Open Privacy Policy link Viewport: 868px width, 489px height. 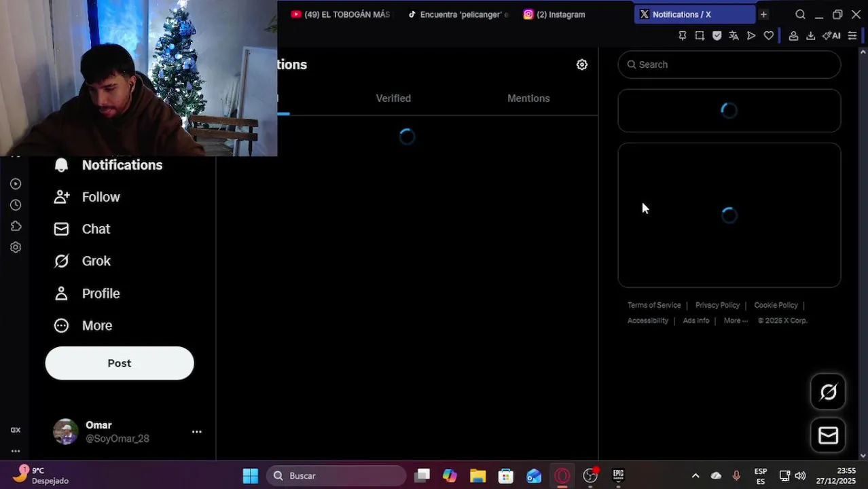pos(717,305)
